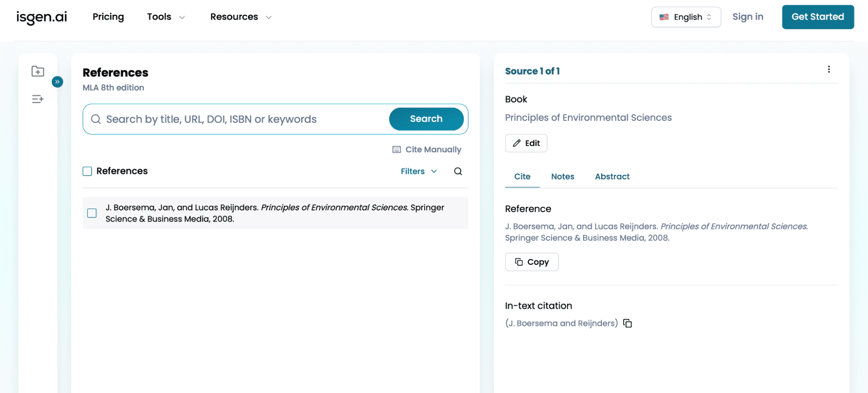
Task: Select the add-to-list icon in the sidebar
Action: [x=38, y=99]
